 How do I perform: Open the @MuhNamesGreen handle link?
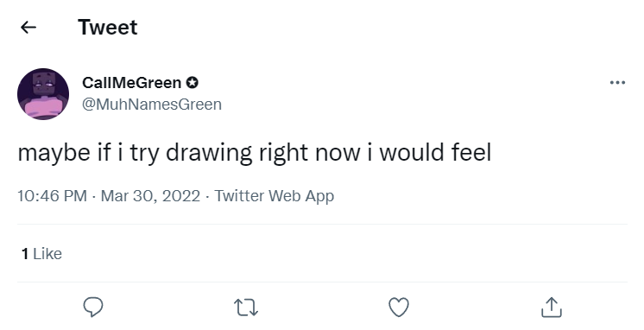click(x=152, y=105)
